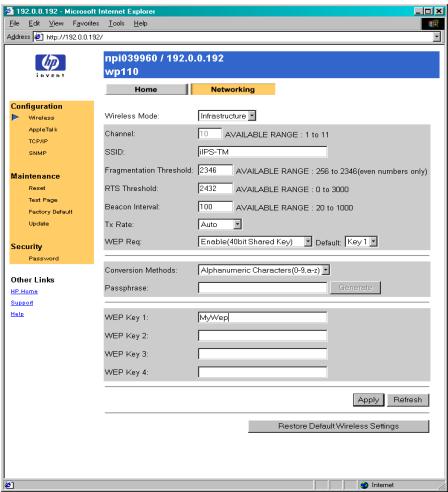
Task: Click the RTS Threshold field
Action: click(x=215, y=188)
